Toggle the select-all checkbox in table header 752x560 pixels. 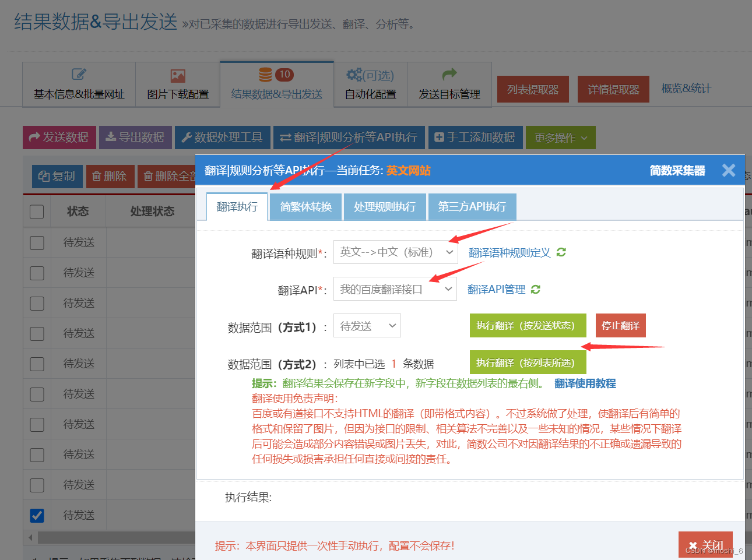click(37, 212)
